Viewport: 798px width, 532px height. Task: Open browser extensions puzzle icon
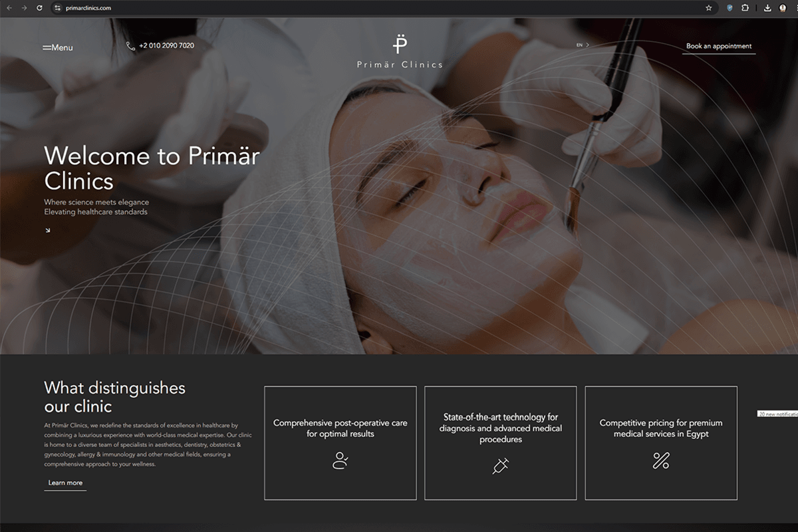pyautogui.click(x=745, y=8)
